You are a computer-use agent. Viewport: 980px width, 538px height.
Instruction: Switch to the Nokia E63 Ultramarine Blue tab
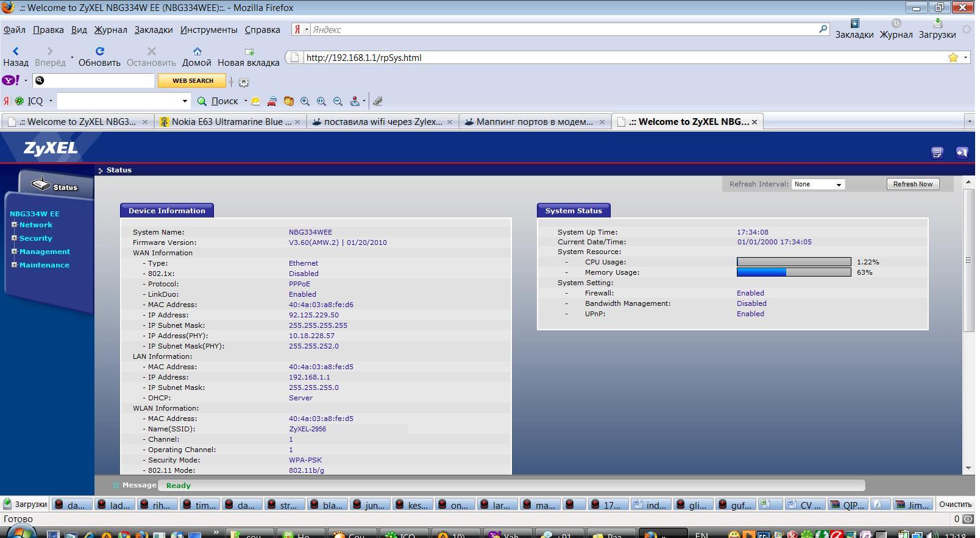tap(230, 122)
